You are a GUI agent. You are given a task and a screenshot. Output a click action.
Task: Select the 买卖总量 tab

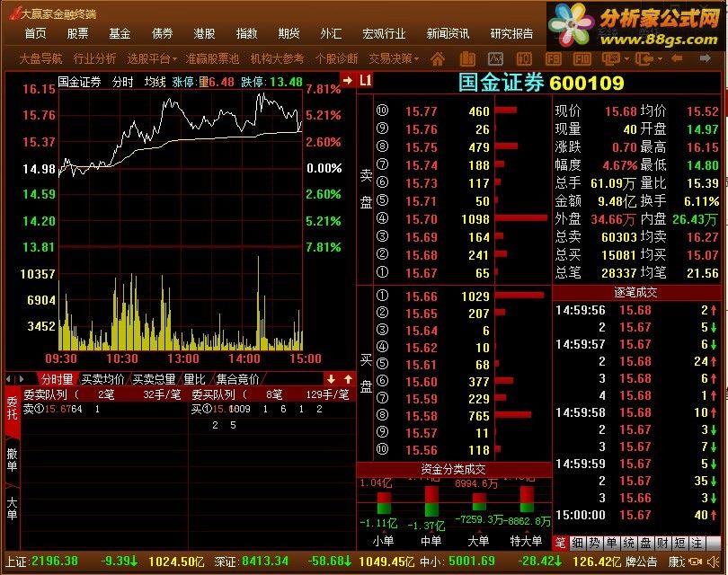pyautogui.click(x=154, y=379)
